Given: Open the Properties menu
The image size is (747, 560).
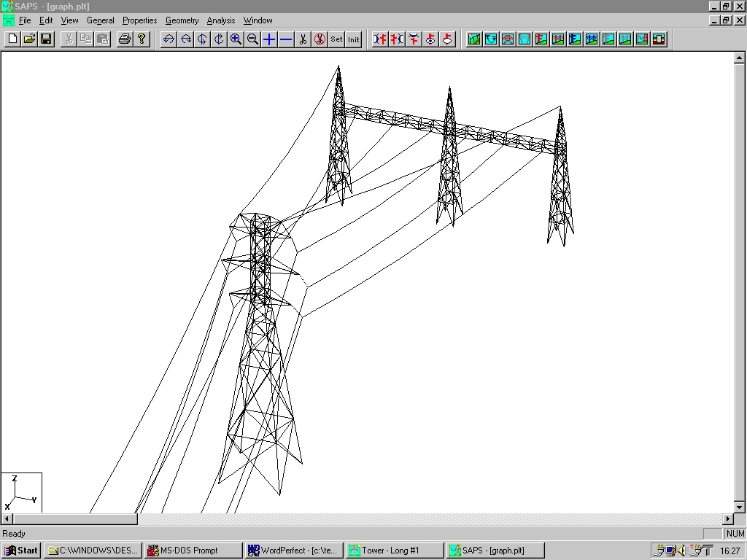Looking at the screenshot, I should pos(139,20).
